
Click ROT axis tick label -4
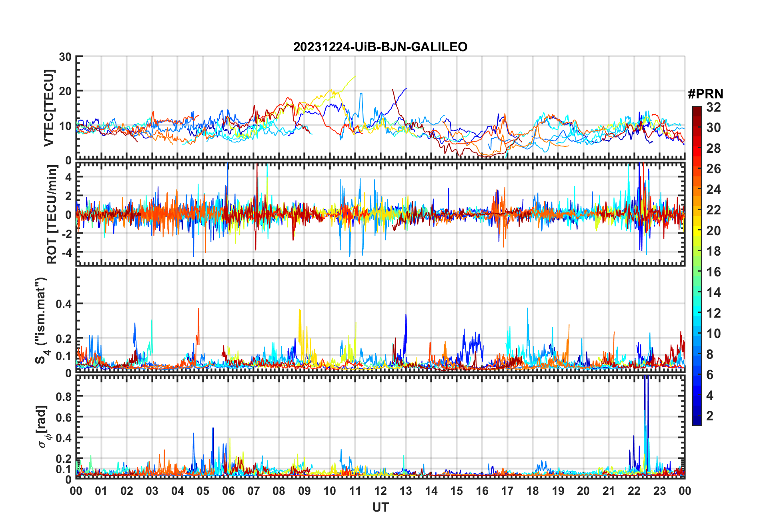tap(67, 253)
